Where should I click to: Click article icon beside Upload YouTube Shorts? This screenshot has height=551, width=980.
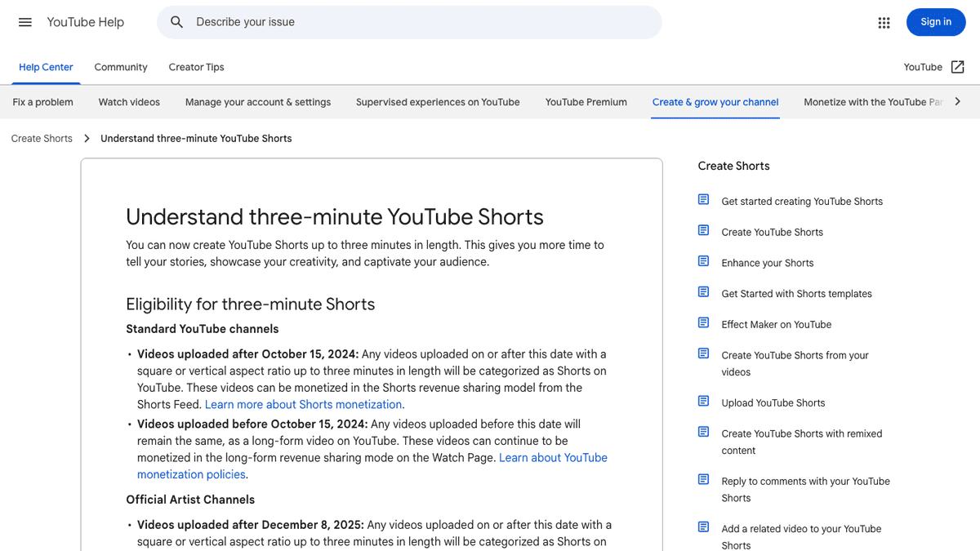coord(703,401)
